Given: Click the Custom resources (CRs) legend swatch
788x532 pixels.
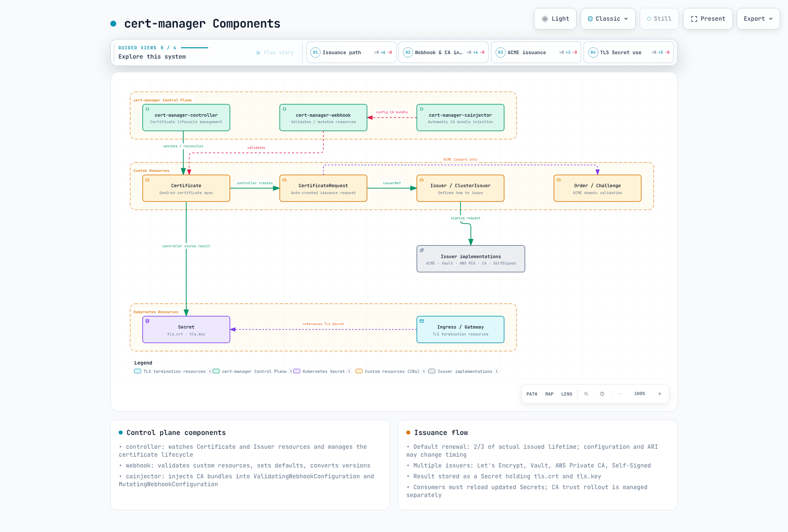Looking at the screenshot, I should (x=359, y=371).
